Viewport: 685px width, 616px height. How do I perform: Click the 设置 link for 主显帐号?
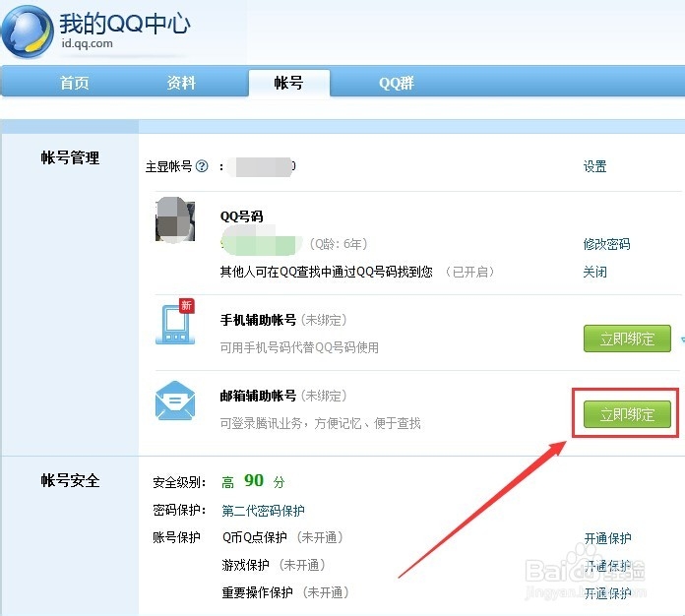(595, 166)
